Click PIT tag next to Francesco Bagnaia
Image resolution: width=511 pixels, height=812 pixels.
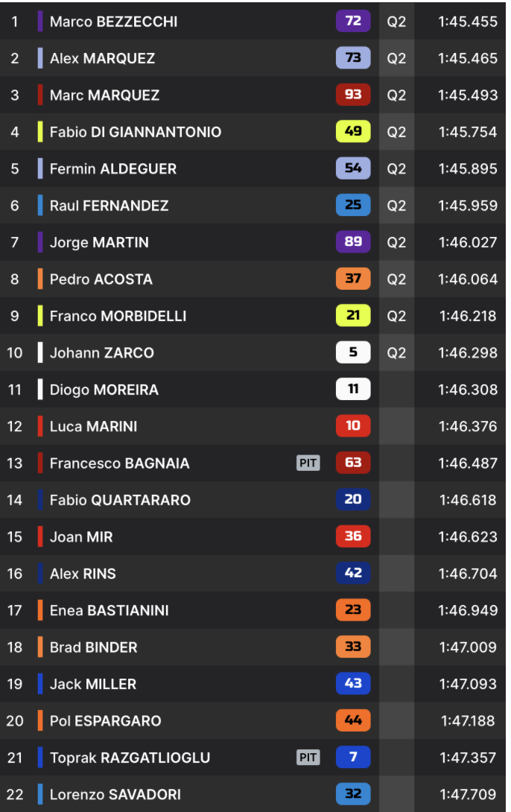click(x=308, y=463)
